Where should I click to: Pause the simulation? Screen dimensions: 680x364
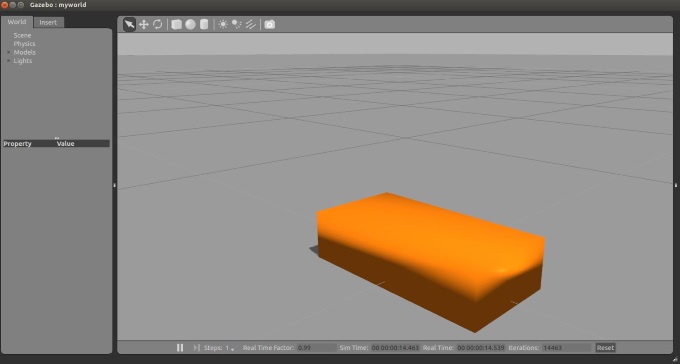coord(180,348)
